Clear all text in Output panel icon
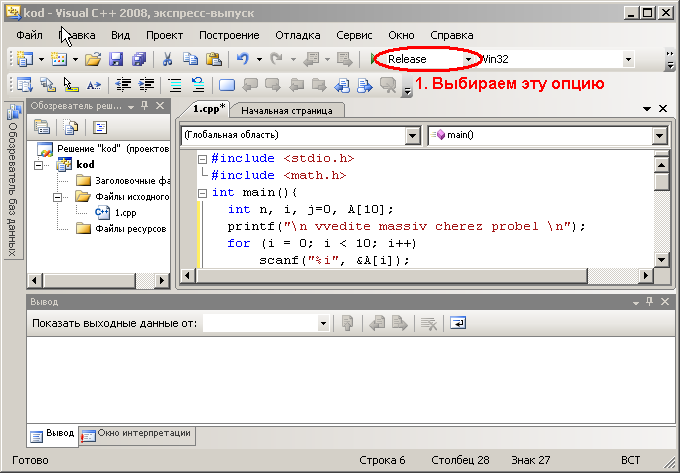 [x=428, y=323]
